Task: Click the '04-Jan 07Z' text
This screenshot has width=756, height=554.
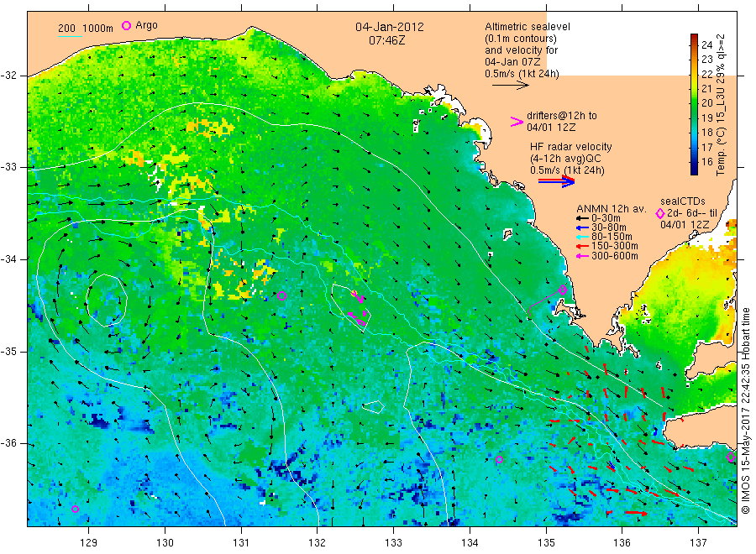Action: (512, 61)
